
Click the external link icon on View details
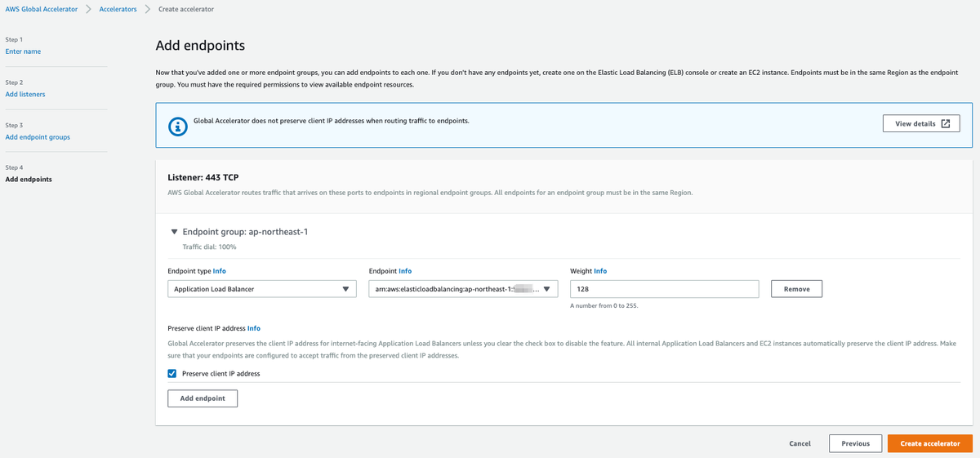pos(946,123)
